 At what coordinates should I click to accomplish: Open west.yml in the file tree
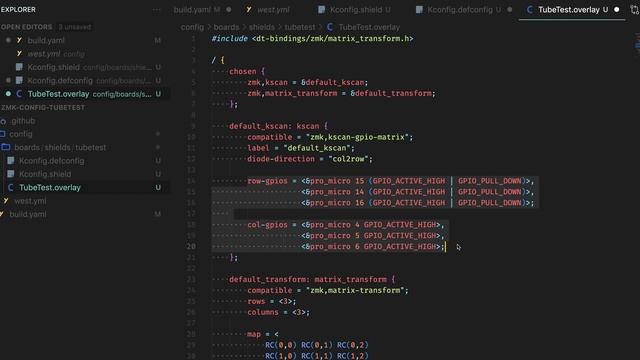tap(85, 201)
